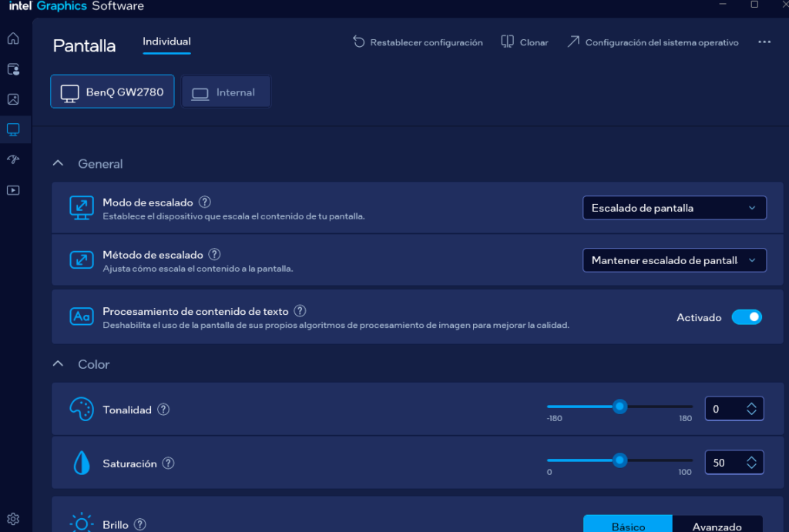Click Restablecer configuración
The width and height of the screenshot is (789, 532).
(417, 42)
